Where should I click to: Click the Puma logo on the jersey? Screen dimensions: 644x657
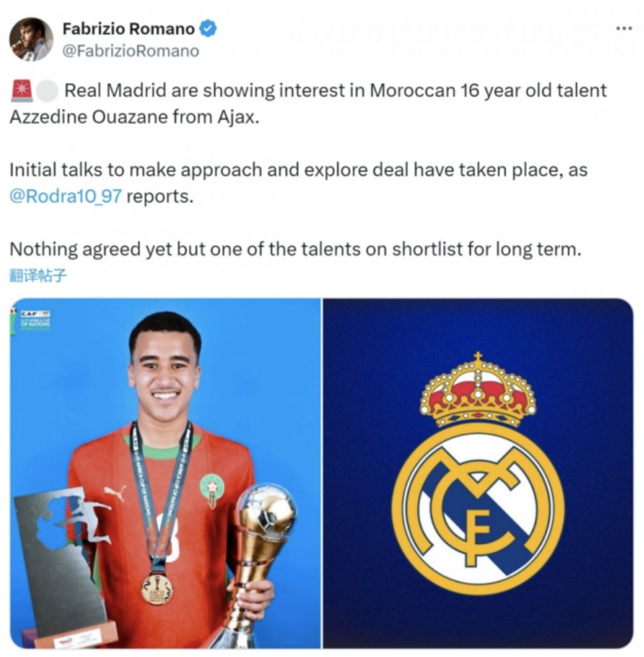(x=115, y=492)
